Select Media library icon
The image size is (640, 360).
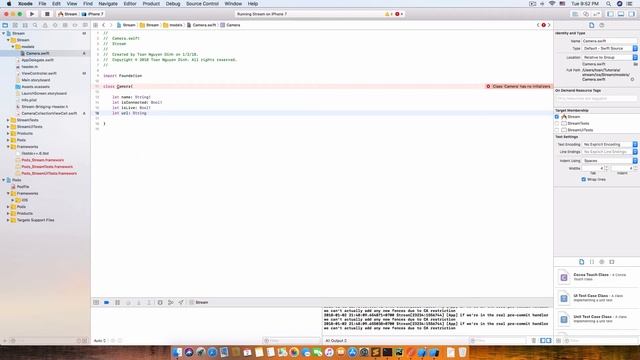pyautogui.click(x=612, y=262)
